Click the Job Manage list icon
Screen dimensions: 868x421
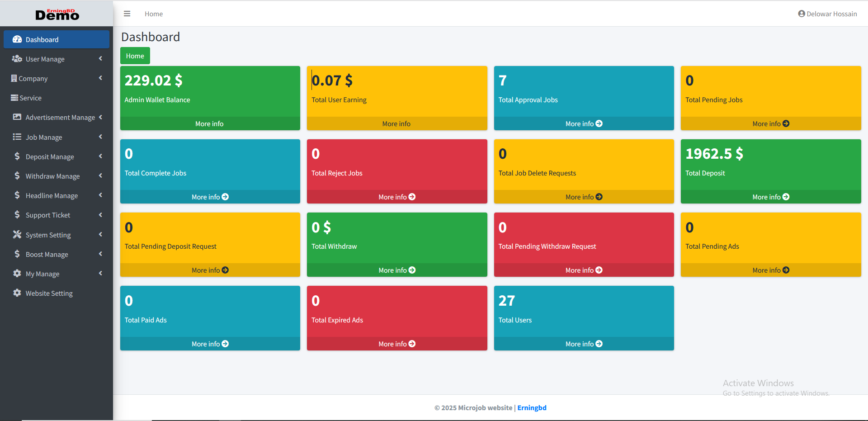[17, 137]
